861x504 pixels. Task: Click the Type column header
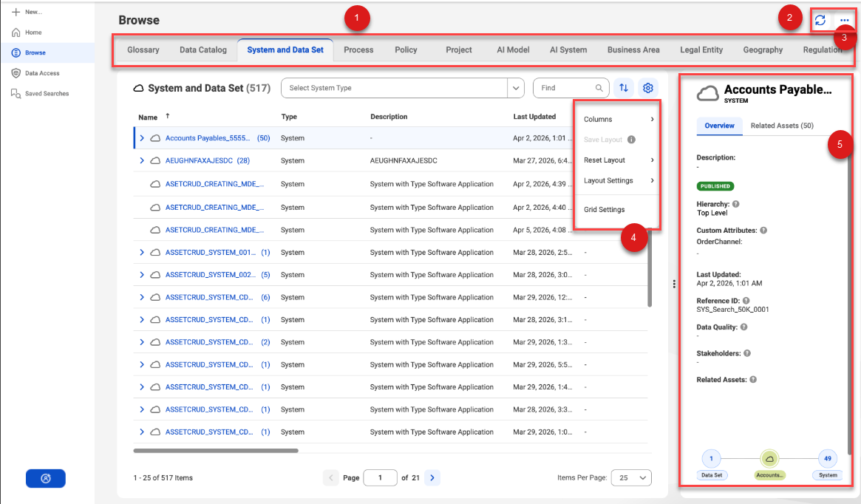(289, 116)
